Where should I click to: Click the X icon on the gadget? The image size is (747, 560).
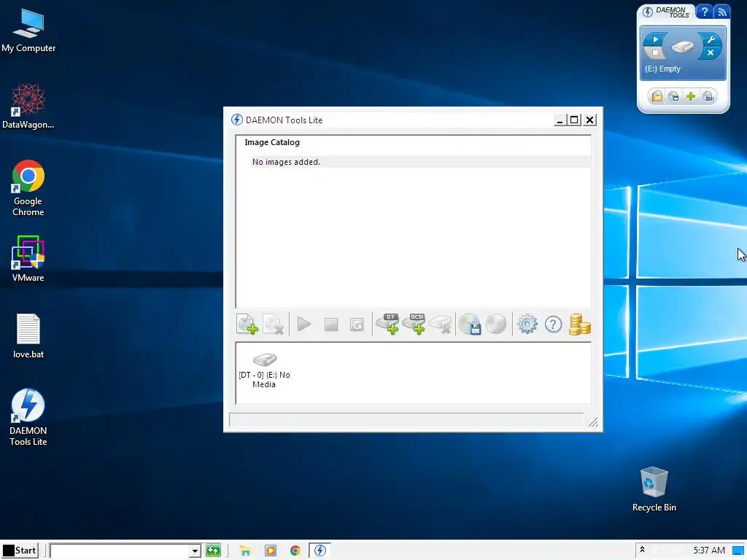click(x=711, y=52)
